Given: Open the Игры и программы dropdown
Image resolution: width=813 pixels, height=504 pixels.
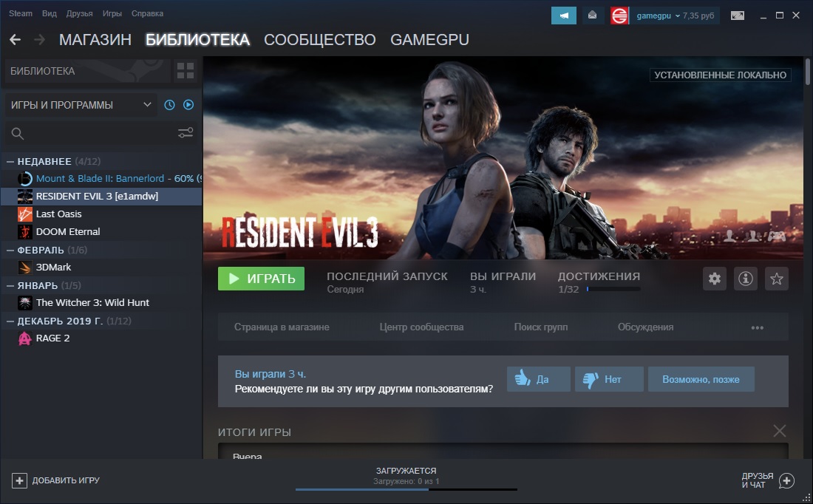Looking at the screenshot, I should [x=81, y=105].
